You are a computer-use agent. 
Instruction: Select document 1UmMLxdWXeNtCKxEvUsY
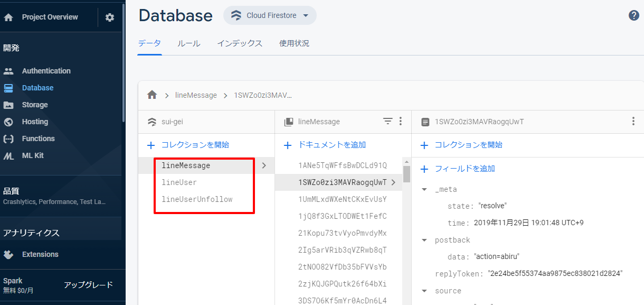342,199
